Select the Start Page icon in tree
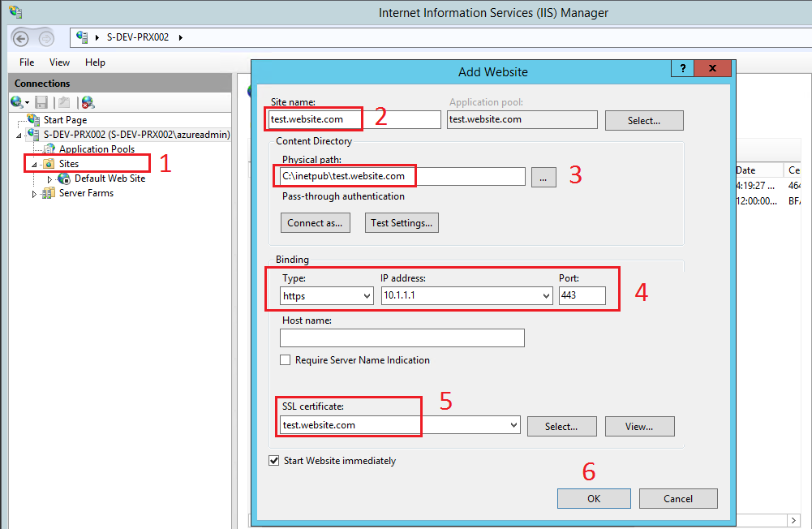 tap(33, 120)
